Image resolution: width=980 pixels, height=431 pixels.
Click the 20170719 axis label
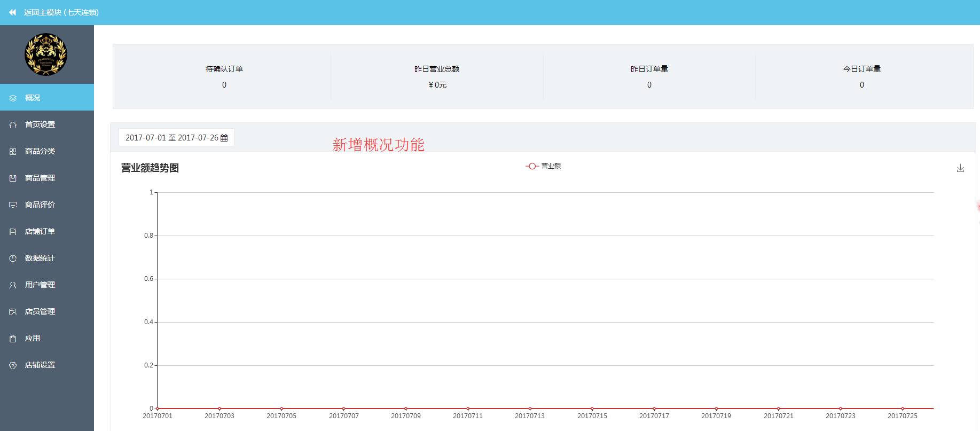pos(716,416)
